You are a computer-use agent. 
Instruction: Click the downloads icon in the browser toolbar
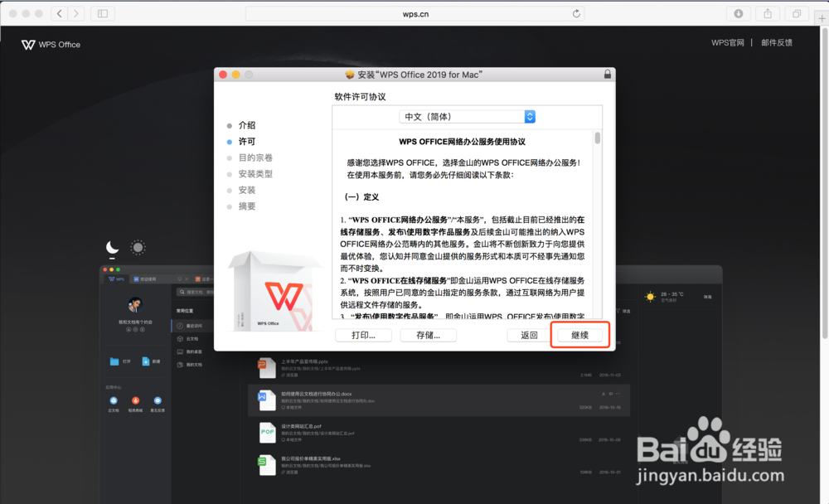pos(736,13)
